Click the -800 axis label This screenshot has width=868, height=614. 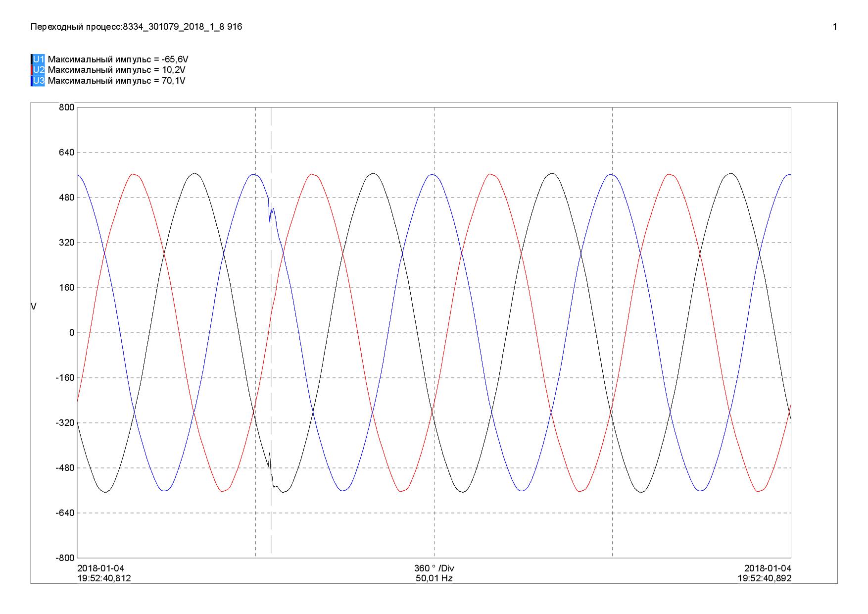(66, 558)
